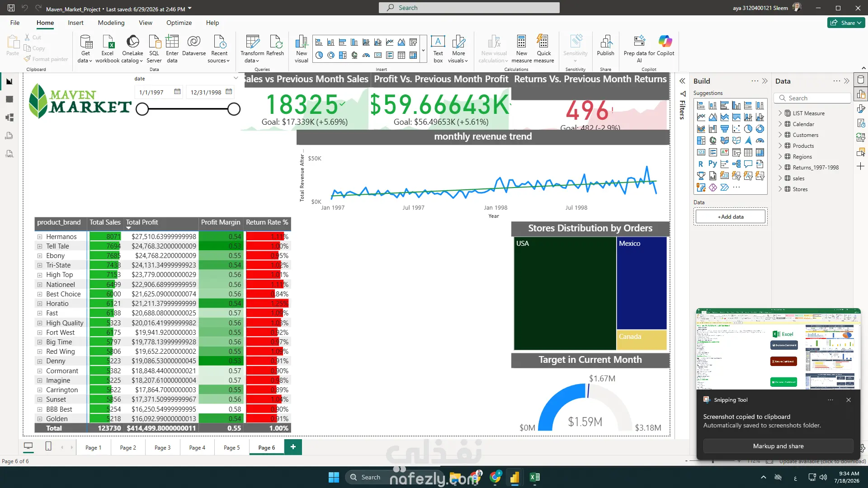The height and width of the screenshot is (488, 868).
Task: Click the Data pane search field
Action: [813, 98]
